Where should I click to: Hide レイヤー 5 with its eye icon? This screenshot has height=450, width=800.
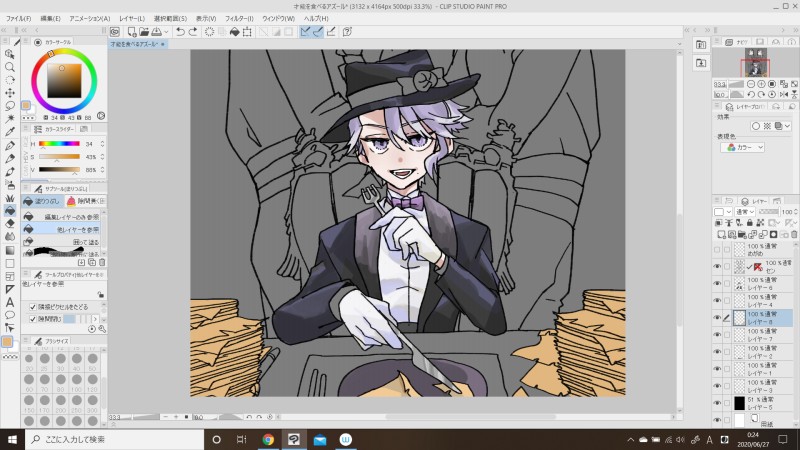point(717,403)
